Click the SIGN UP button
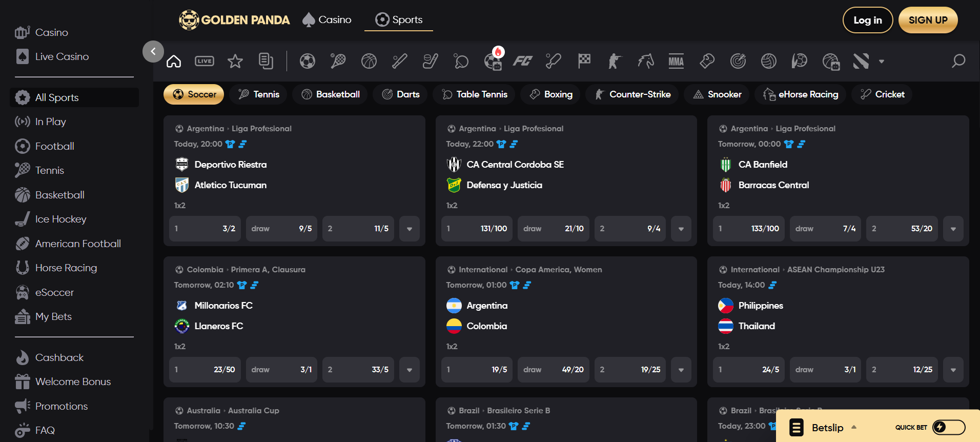Image resolution: width=980 pixels, height=442 pixels. (928, 20)
